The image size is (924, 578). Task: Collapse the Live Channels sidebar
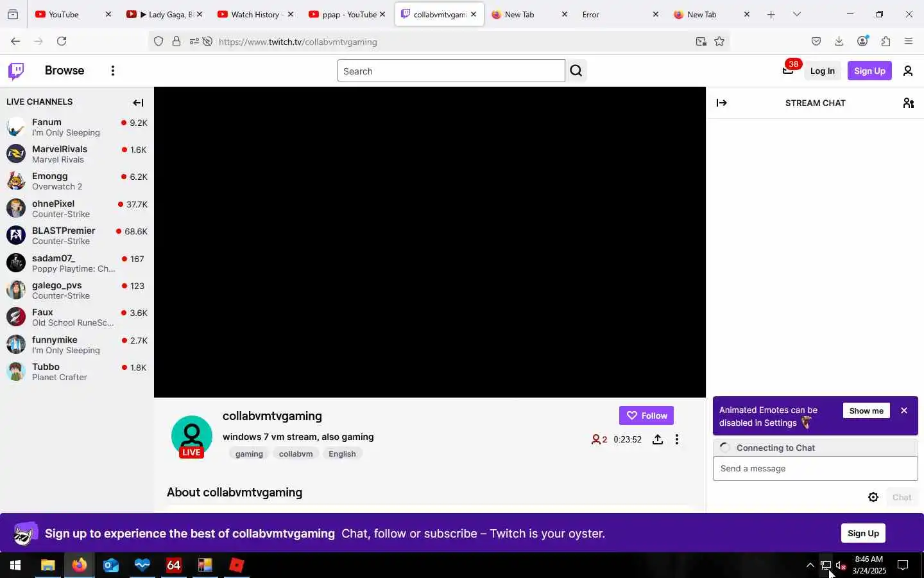[x=138, y=103]
